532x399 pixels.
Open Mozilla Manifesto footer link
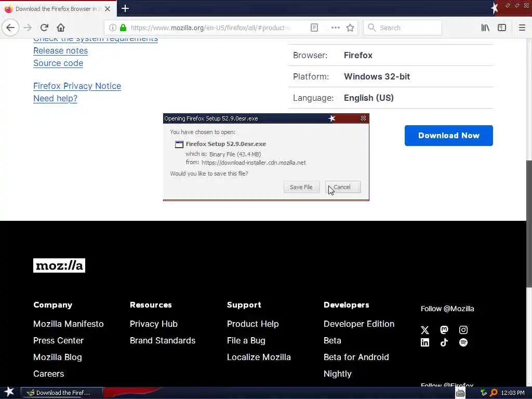coord(69,324)
